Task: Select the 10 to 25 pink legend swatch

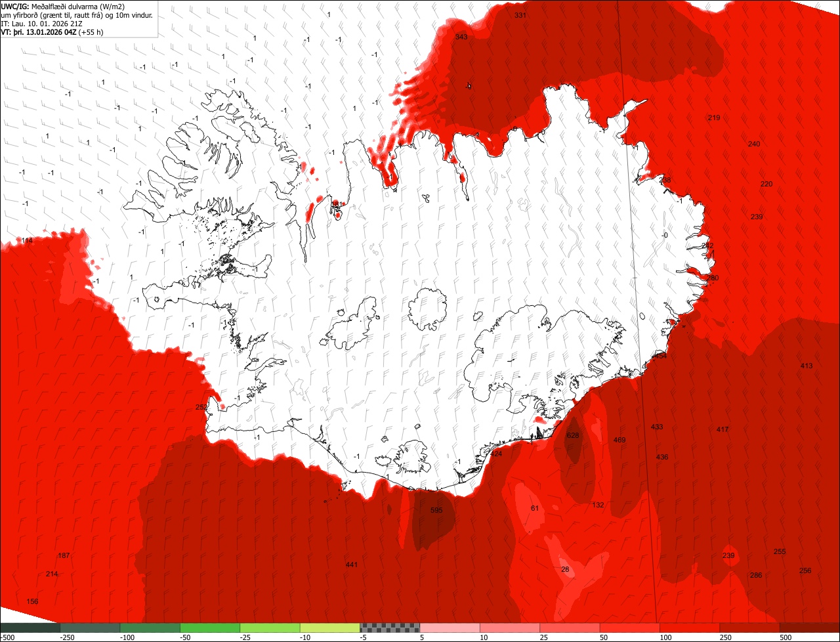Action: point(510,628)
